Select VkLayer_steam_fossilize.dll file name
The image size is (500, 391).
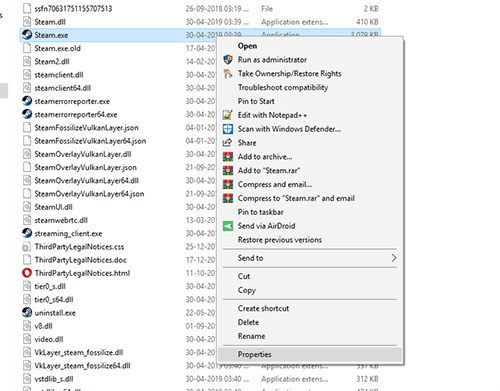click(x=79, y=352)
